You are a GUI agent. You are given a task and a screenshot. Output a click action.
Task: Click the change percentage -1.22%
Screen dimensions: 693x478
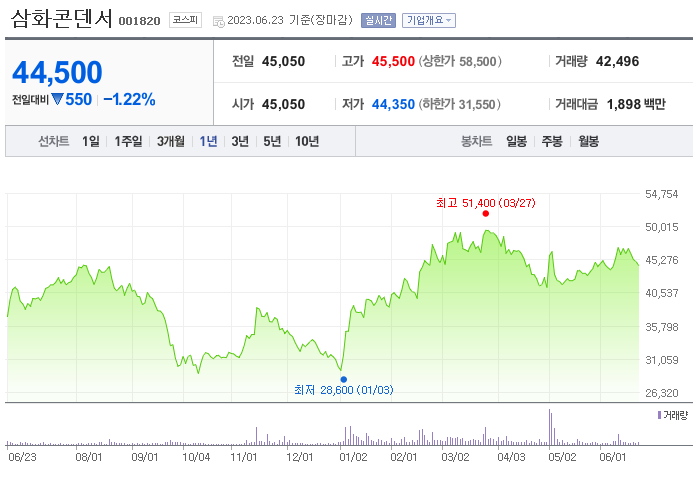[129, 99]
